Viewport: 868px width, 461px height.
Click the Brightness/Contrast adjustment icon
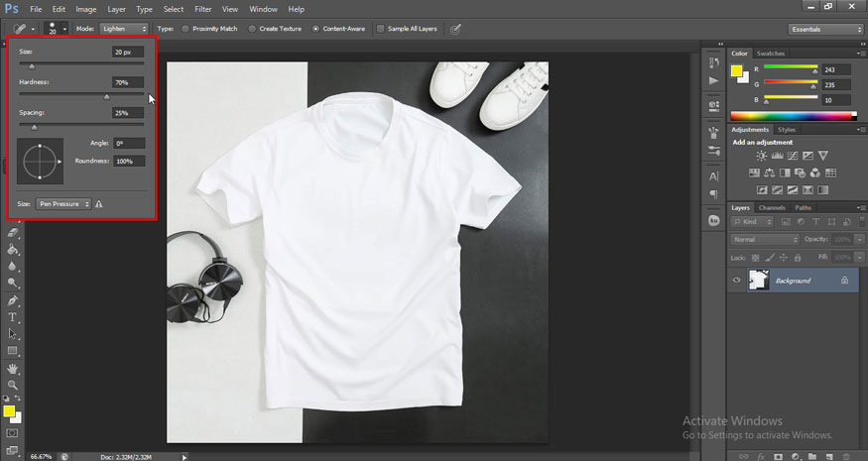click(x=761, y=156)
